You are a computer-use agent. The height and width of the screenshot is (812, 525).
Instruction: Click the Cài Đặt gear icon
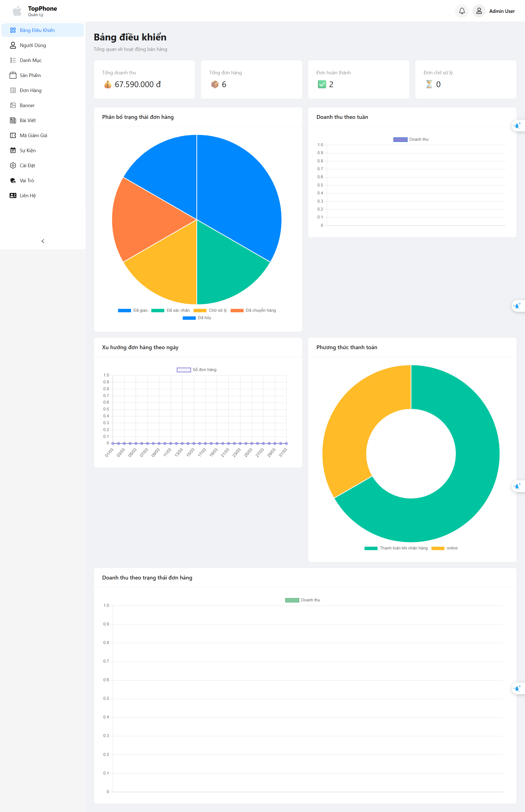(x=13, y=166)
